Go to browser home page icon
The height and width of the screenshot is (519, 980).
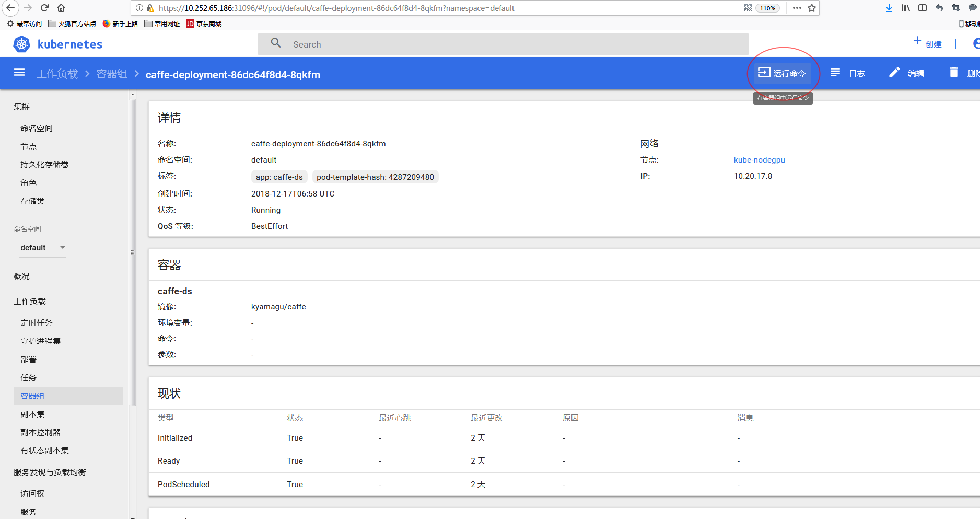coord(61,8)
